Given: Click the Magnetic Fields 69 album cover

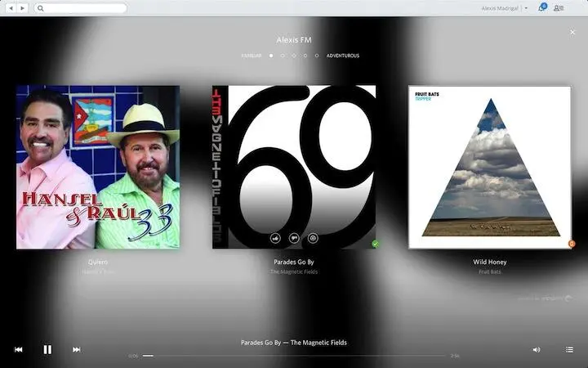Looking at the screenshot, I should 294,167.
